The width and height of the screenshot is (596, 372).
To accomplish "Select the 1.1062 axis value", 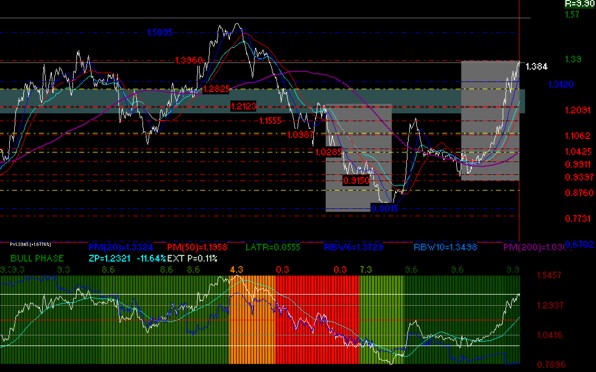I will [578, 136].
